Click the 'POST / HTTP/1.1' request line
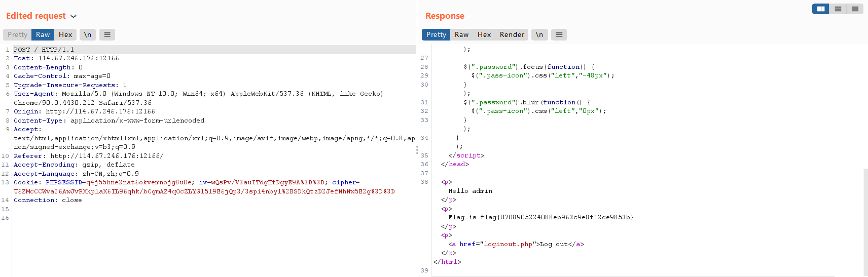This screenshot has height=277, width=868. click(44, 50)
